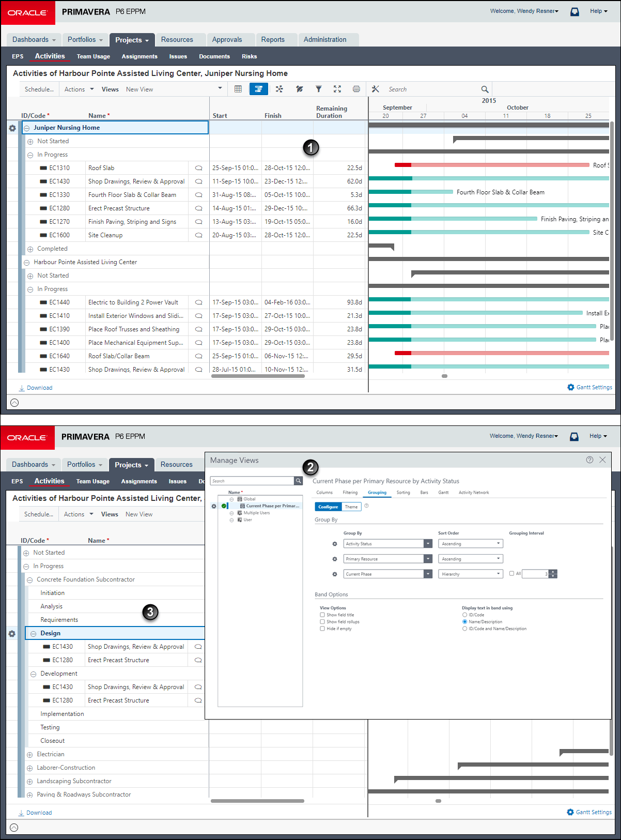Image resolution: width=621 pixels, height=840 pixels.
Task: Toggle green check on current view row
Action: click(224, 506)
